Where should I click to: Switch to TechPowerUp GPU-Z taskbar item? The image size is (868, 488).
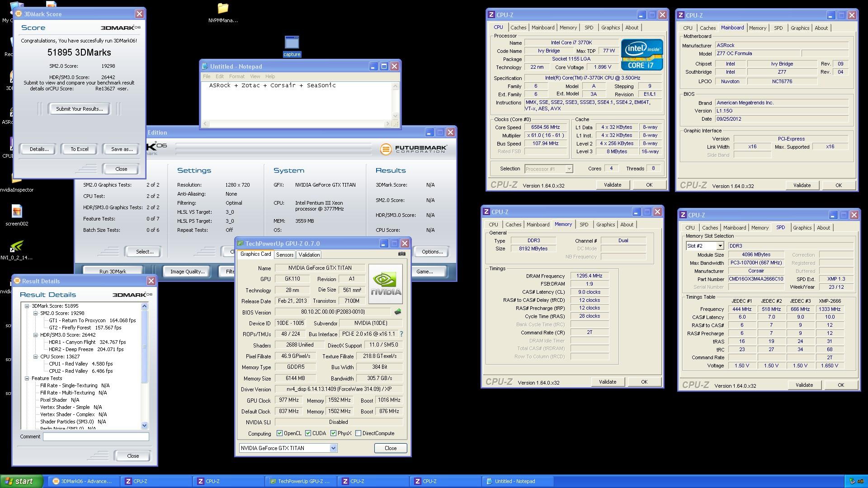tap(301, 481)
